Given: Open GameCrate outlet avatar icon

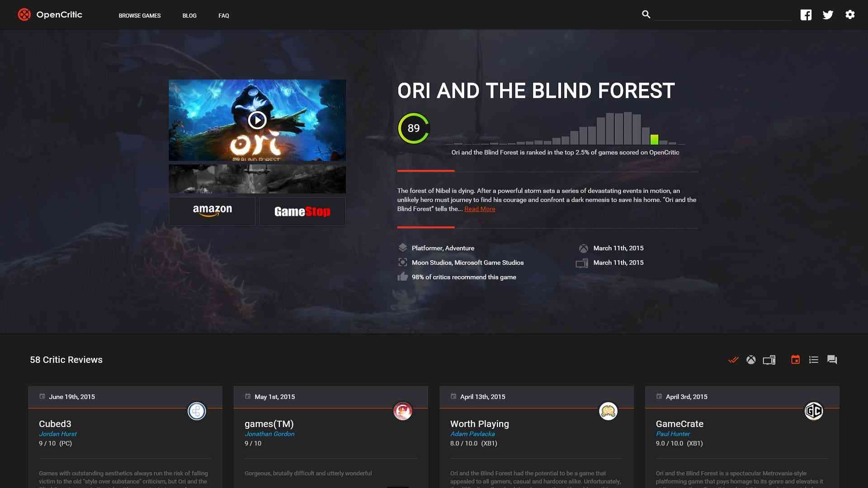Looking at the screenshot, I should (x=814, y=411).
